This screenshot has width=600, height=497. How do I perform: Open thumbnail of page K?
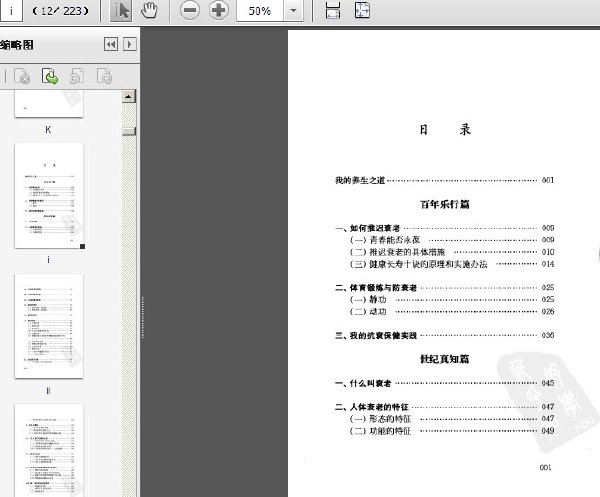49,104
